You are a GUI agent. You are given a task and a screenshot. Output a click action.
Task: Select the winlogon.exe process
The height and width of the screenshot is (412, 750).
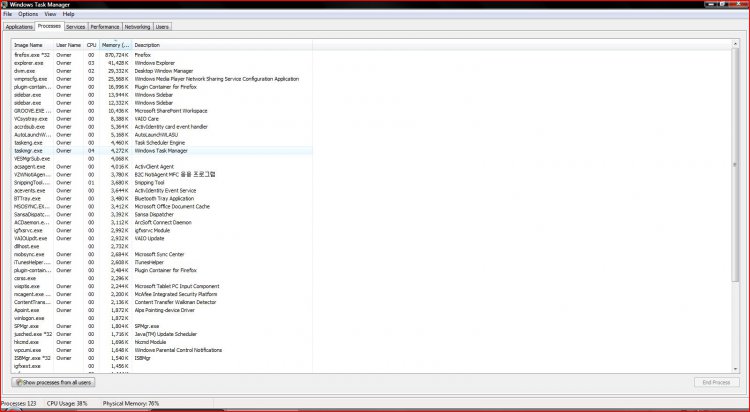pyautogui.click(x=162, y=318)
